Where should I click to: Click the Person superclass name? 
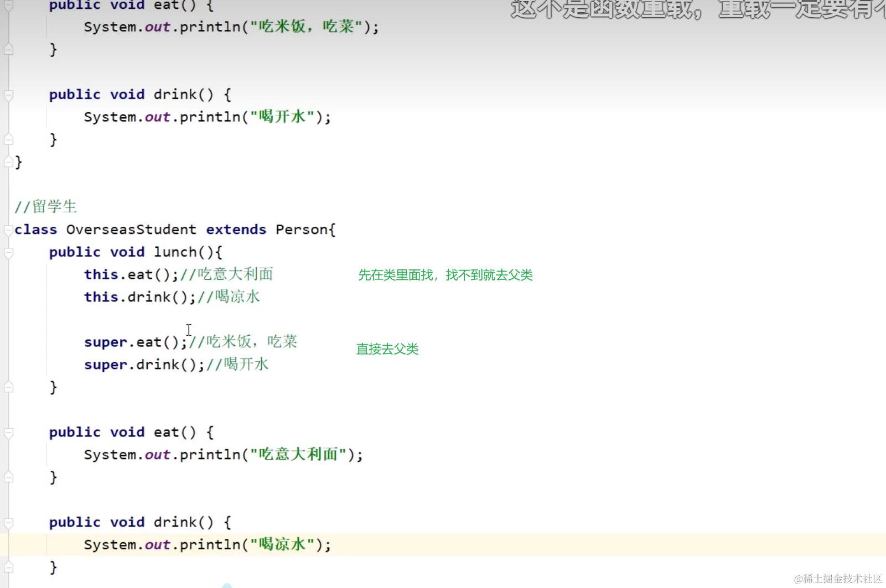(x=302, y=230)
